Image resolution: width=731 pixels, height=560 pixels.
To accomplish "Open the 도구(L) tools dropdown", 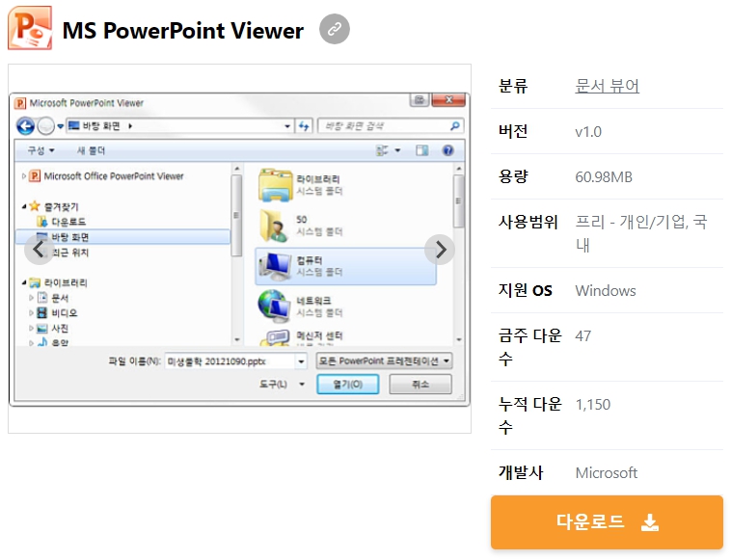I will coord(283,385).
